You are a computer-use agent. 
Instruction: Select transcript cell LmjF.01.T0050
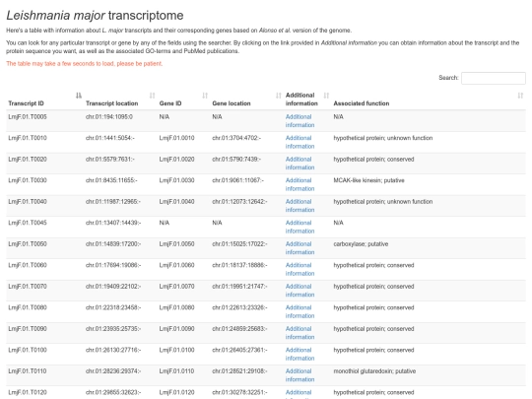point(28,244)
